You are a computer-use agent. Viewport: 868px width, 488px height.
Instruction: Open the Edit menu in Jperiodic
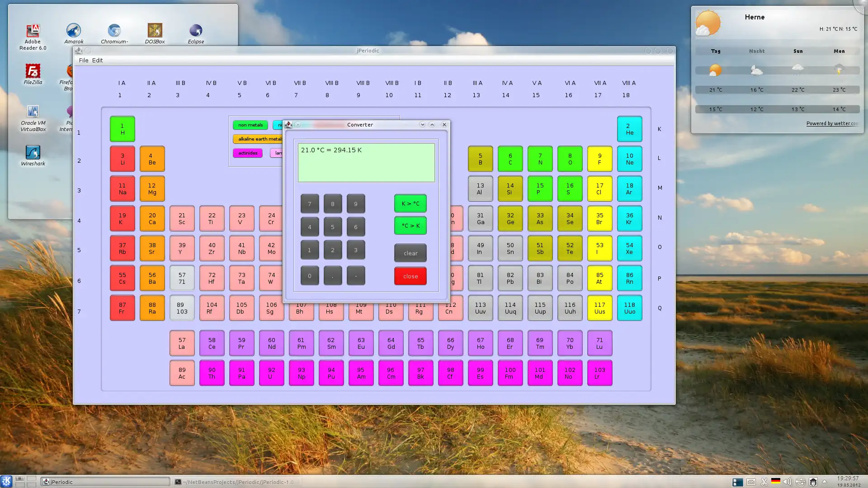pyautogui.click(x=97, y=60)
